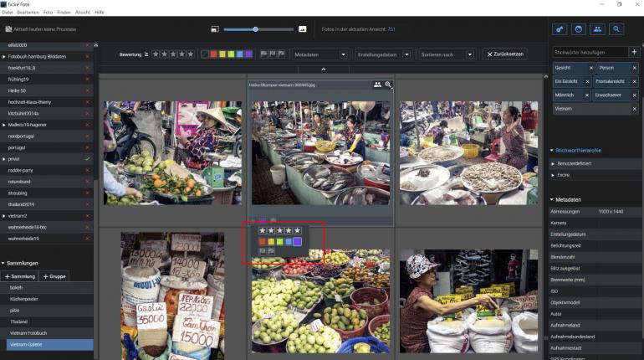Click the Zurücksetzen button
The image size is (644, 360).
click(505, 54)
